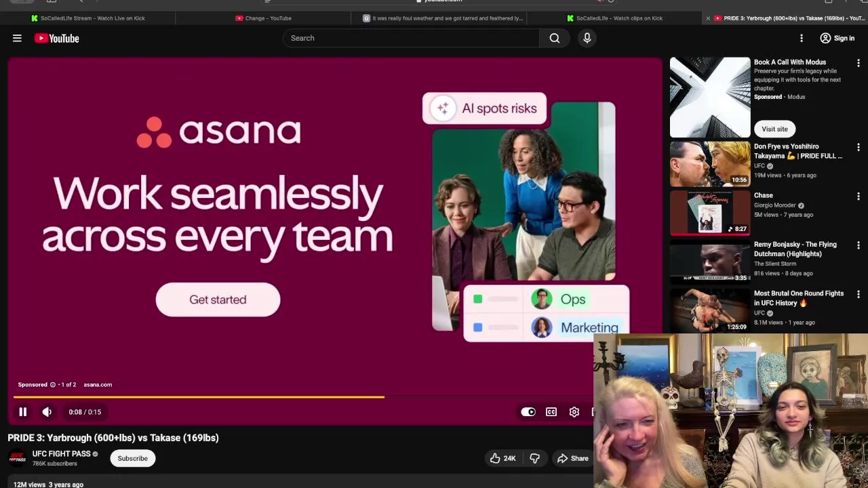Click the ad info icon beside Sponsored
This screenshot has width=868, height=488.
[53, 385]
